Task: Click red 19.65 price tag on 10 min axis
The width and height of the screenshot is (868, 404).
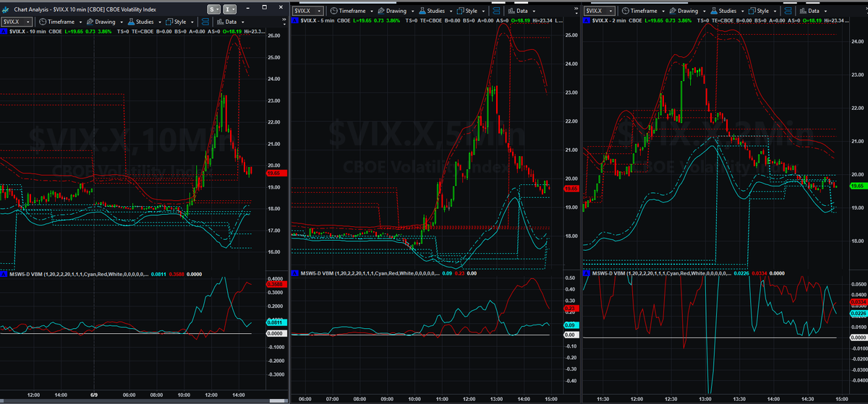Action: coord(276,173)
